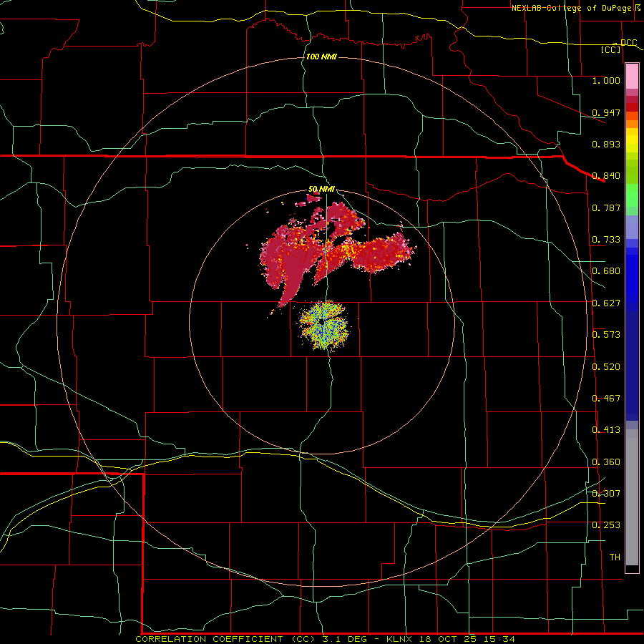The image size is (644, 644).
Task: Click the 50 NMI range ring label
Action: (321, 190)
